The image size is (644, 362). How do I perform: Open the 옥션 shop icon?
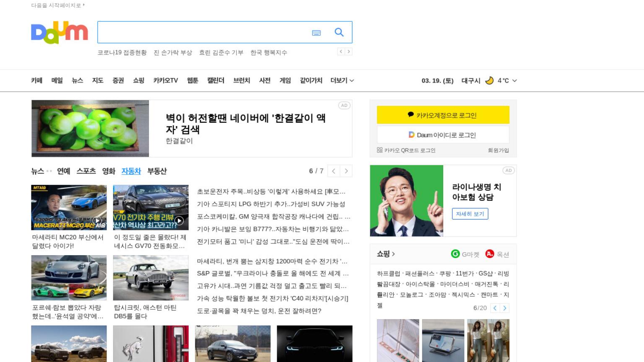(x=490, y=254)
